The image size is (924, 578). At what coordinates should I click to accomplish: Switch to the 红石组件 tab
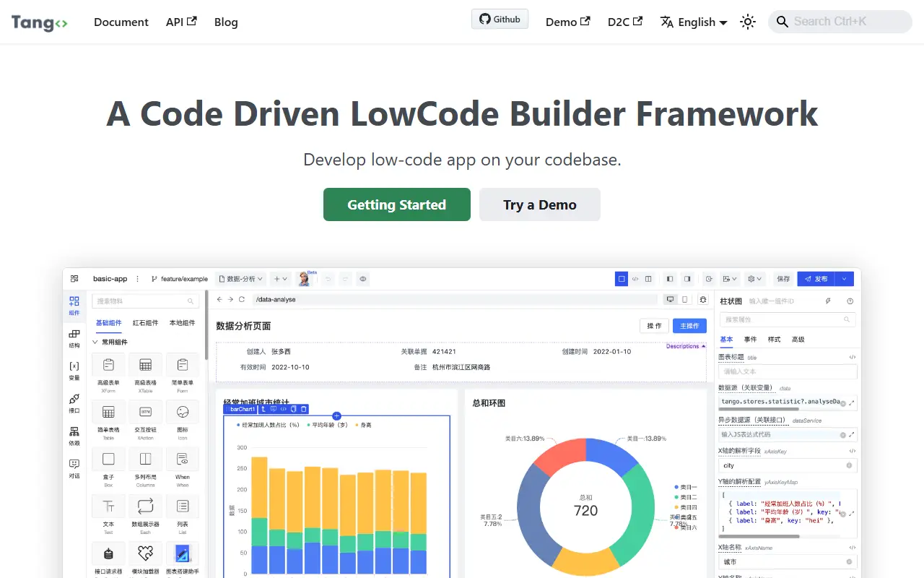[x=145, y=323]
